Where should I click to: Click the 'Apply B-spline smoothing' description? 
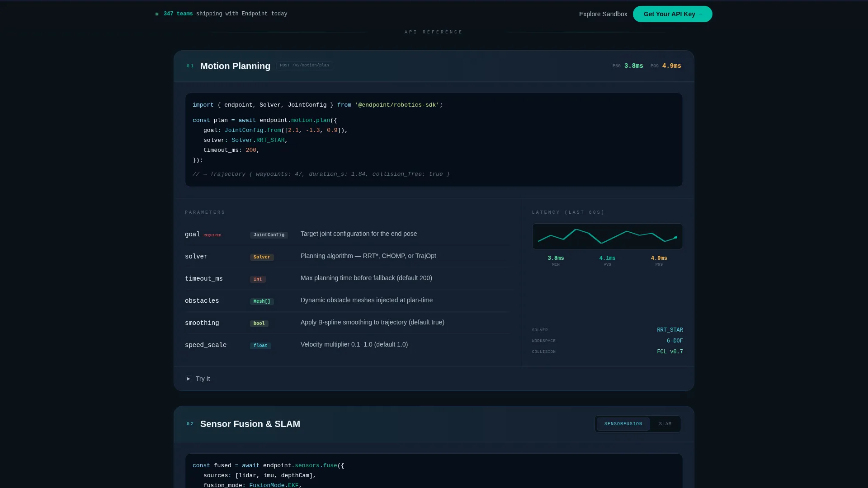pyautogui.click(x=373, y=323)
